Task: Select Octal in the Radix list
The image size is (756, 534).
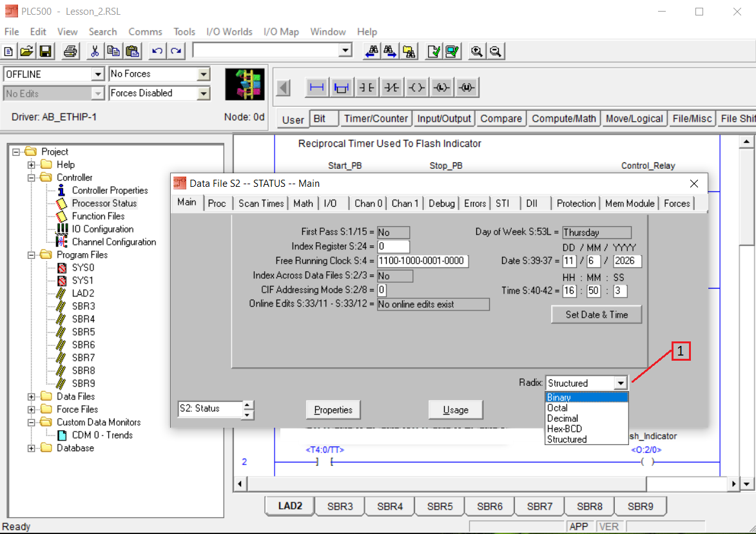Action: click(586, 408)
